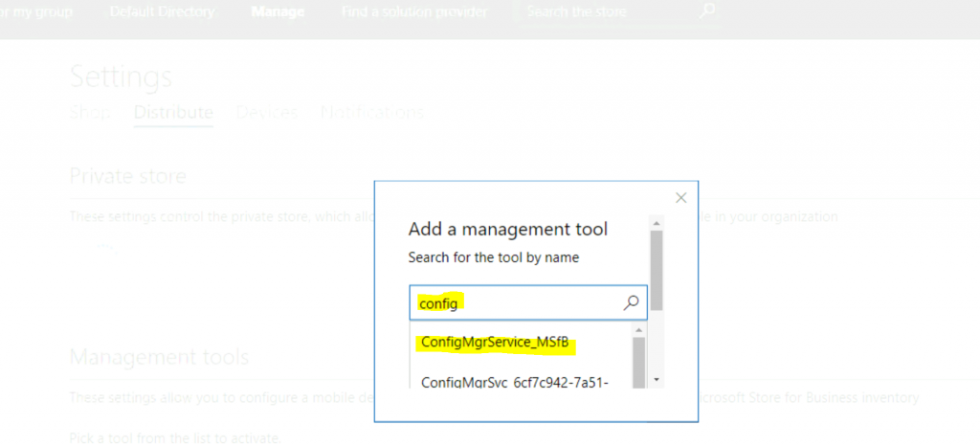Click the partially visible 'my group' nav item
Screen dimensions: 980x445
(x=40, y=12)
